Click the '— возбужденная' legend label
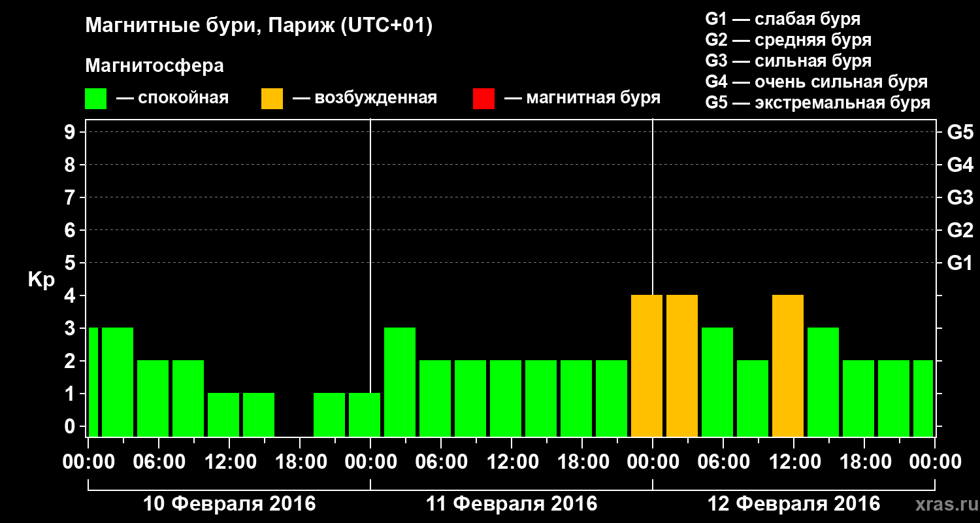 pyautogui.click(x=365, y=99)
